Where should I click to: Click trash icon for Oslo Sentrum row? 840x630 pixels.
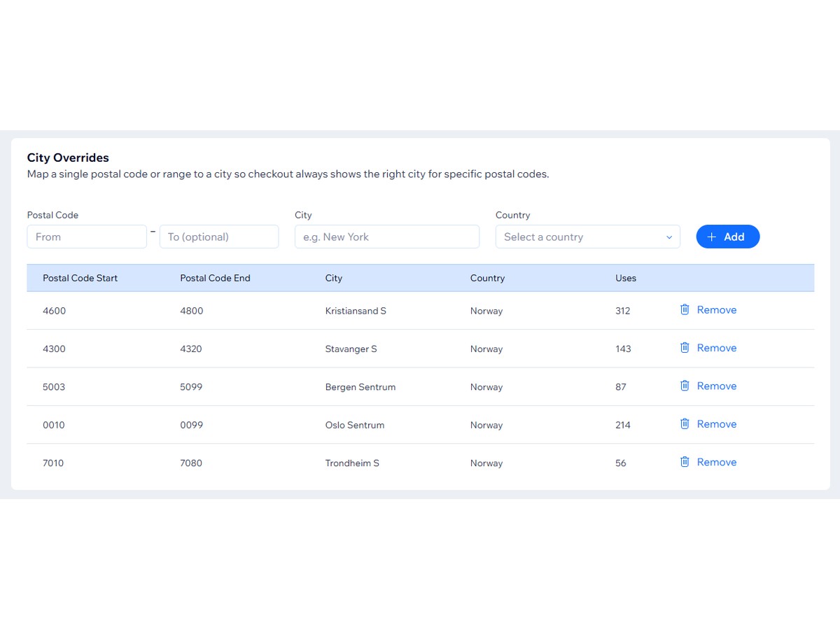(x=685, y=423)
